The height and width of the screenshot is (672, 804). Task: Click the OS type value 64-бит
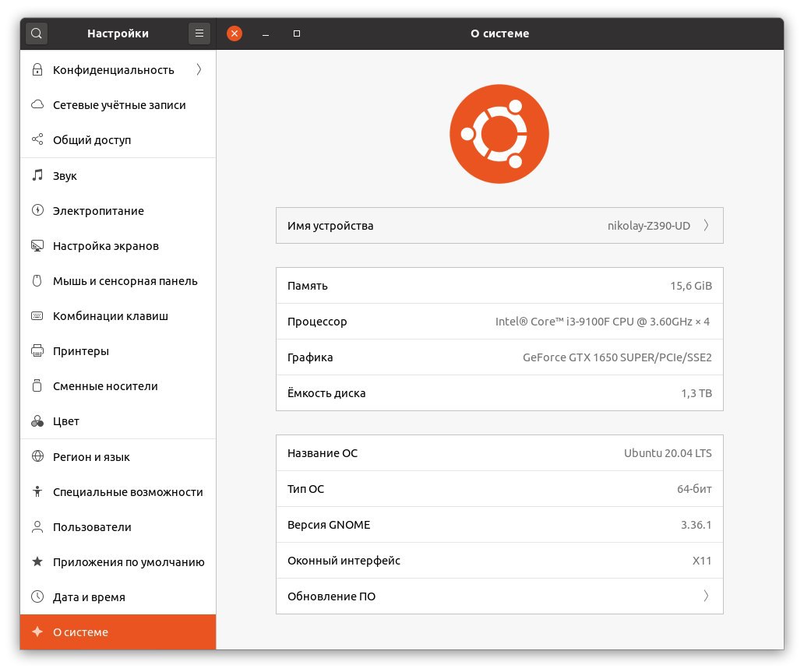[x=694, y=489]
